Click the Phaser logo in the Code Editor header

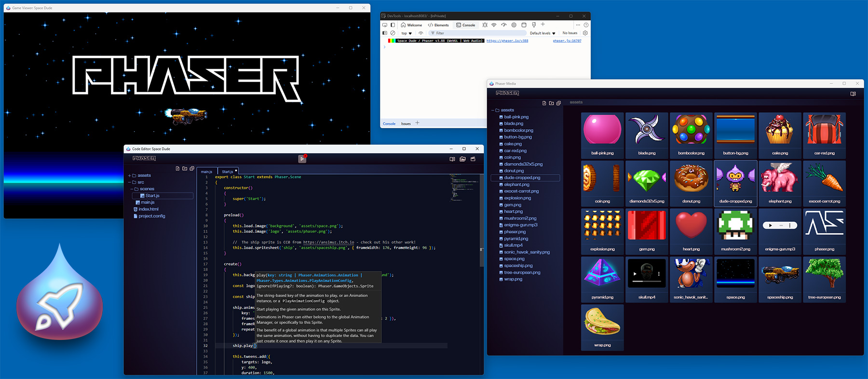pos(144,158)
